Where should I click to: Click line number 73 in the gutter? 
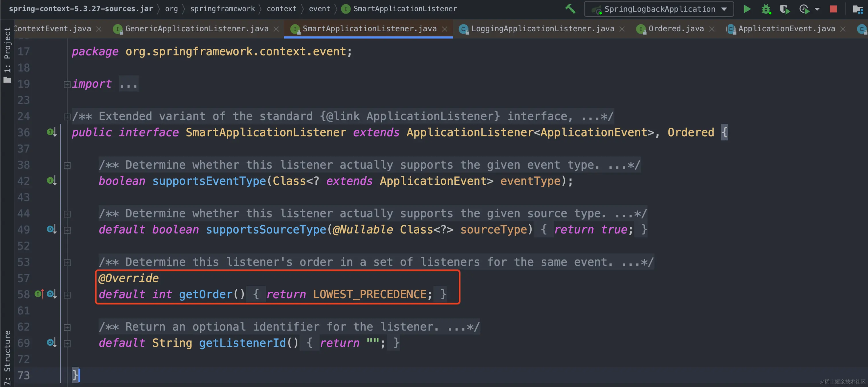[x=24, y=375]
